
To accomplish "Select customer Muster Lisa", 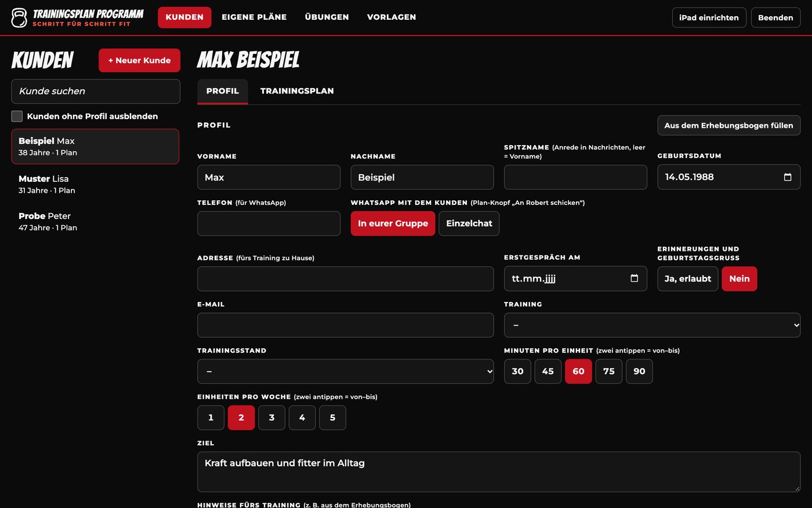I will (95, 184).
